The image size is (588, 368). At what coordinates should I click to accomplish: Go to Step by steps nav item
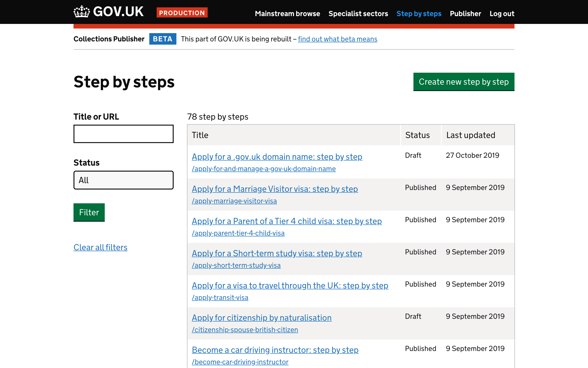point(419,14)
